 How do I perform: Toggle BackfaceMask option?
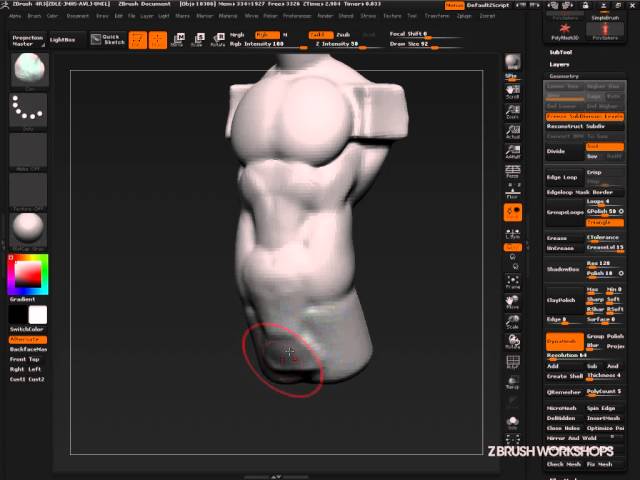point(28,349)
